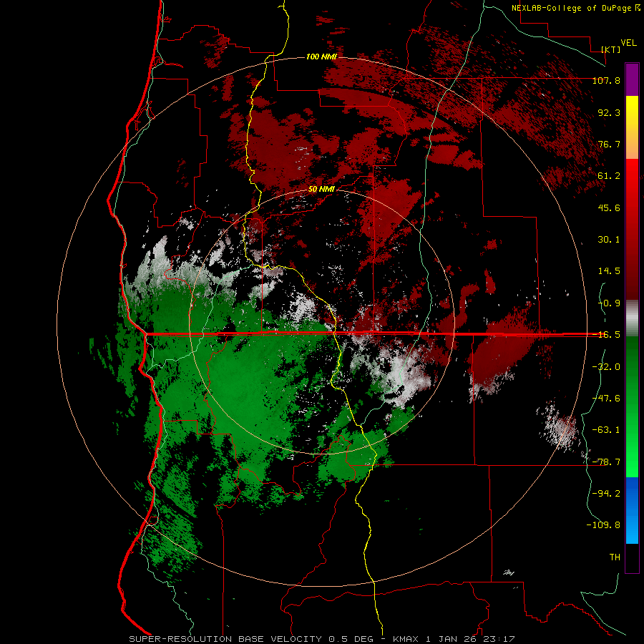This screenshot has width=644, height=644.
Task: Click the "50 NMI" range ring label
Action: tap(321, 190)
